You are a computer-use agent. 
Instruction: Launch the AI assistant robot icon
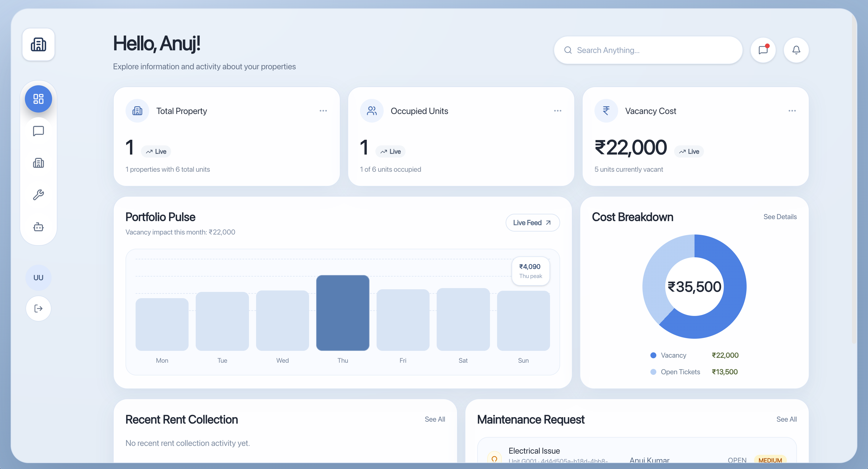tap(38, 227)
